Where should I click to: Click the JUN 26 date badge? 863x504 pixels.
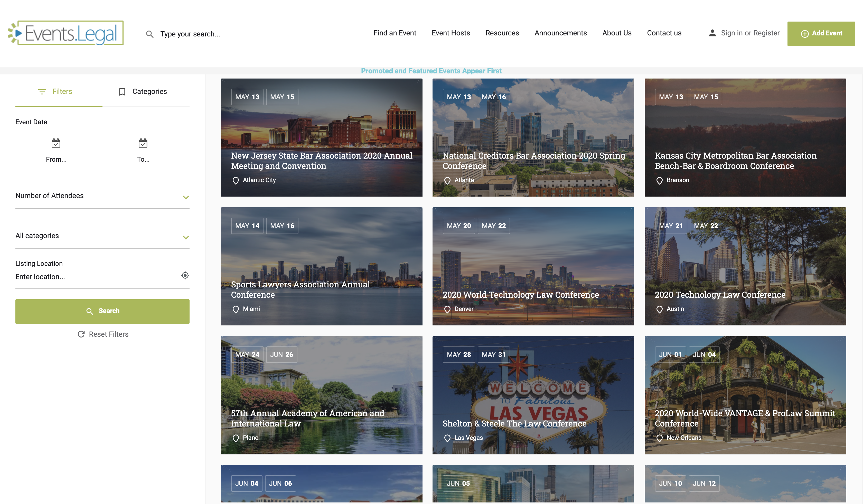pos(282,354)
